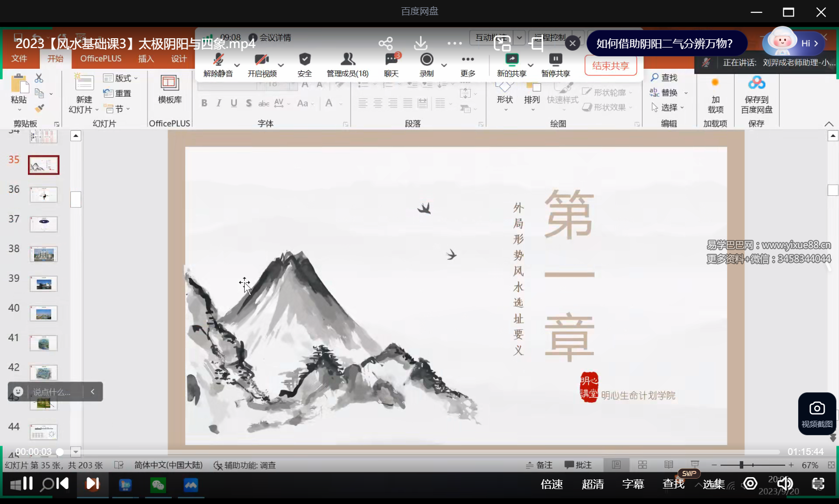The height and width of the screenshot is (504, 839).
Task: Open playback speed 倍速 menu
Action: (x=551, y=484)
